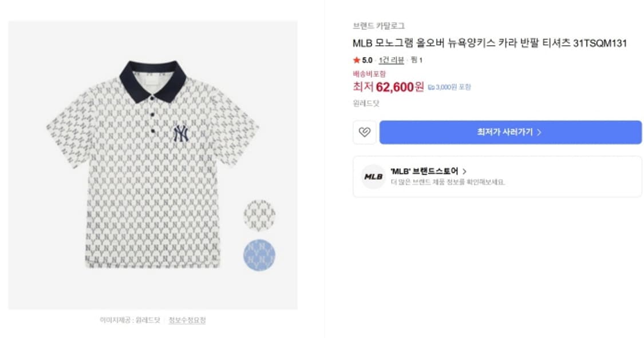Screen dimensions: 644x338
Task: Click the '원레드닷' seller name
Action: point(366,104)
